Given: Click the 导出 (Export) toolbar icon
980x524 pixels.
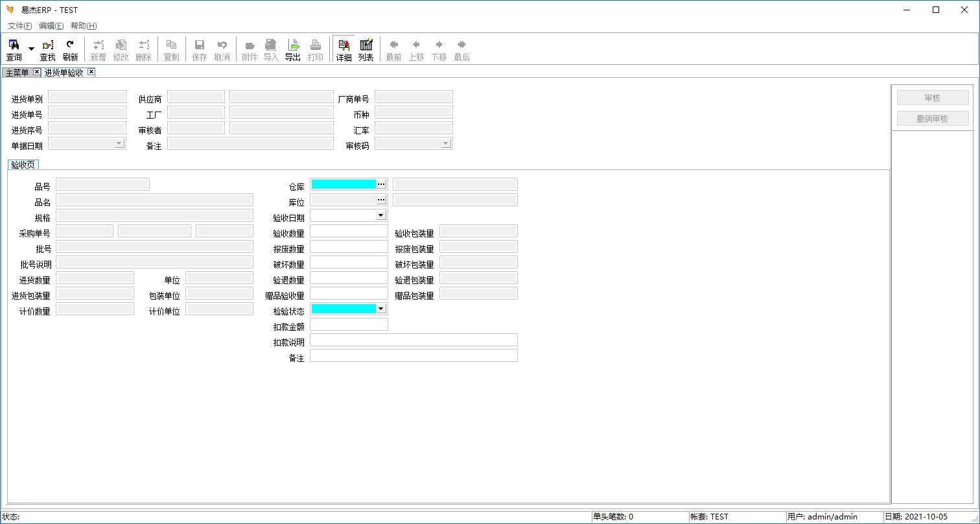Looking at the screenshot, I should tap(293, 49).
